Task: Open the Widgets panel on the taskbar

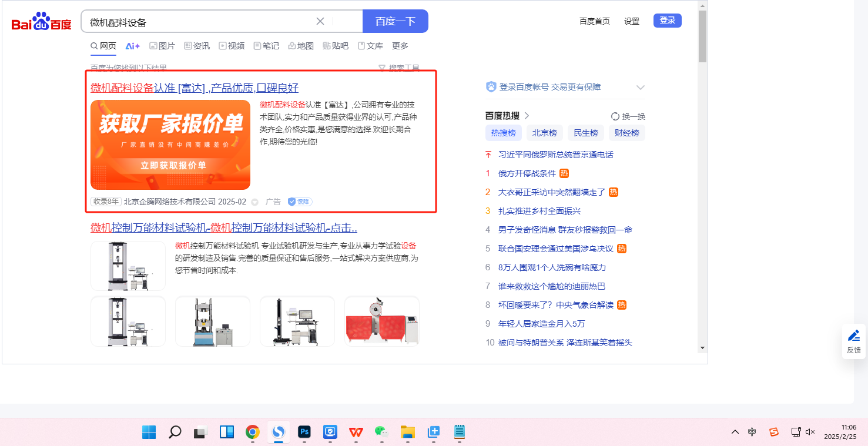Action: pos(227,432)
